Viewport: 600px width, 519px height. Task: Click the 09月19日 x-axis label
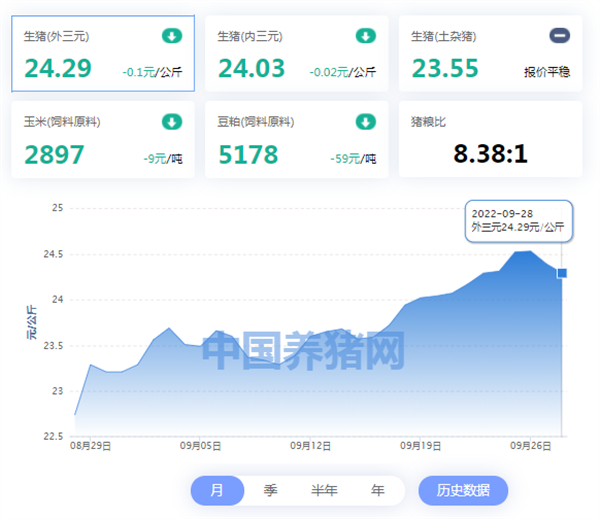click(x=421, y=446)
